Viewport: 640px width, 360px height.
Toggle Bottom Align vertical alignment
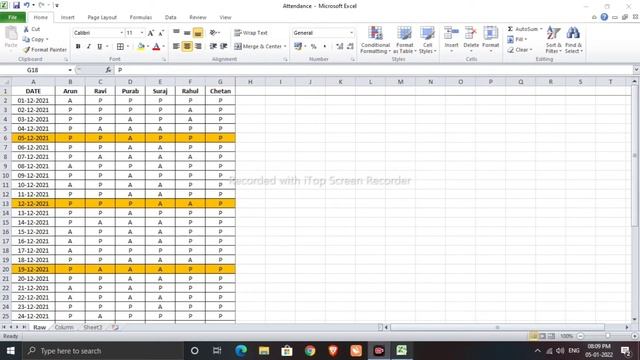click(x=198, y=33)
